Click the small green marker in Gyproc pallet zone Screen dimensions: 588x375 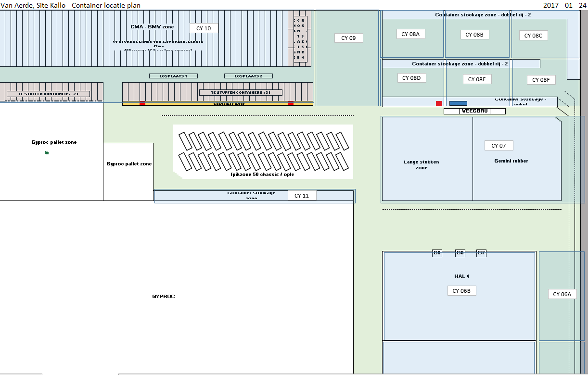tap(46, 152)
